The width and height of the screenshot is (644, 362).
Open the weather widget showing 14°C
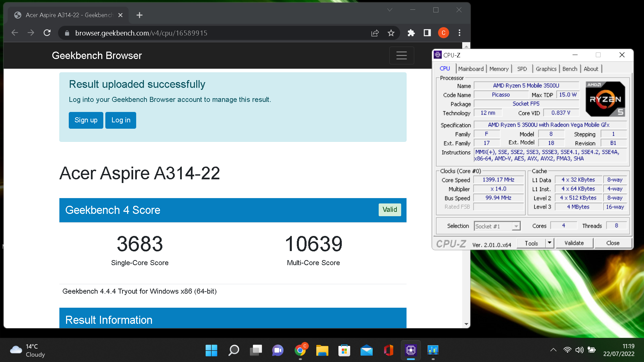coord(28,351)
